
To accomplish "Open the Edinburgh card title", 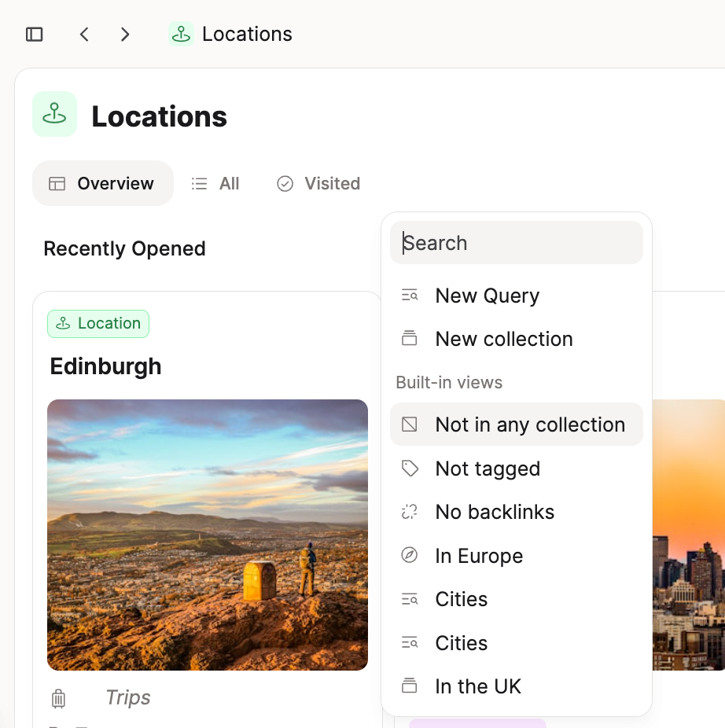I will coord(106,366).
